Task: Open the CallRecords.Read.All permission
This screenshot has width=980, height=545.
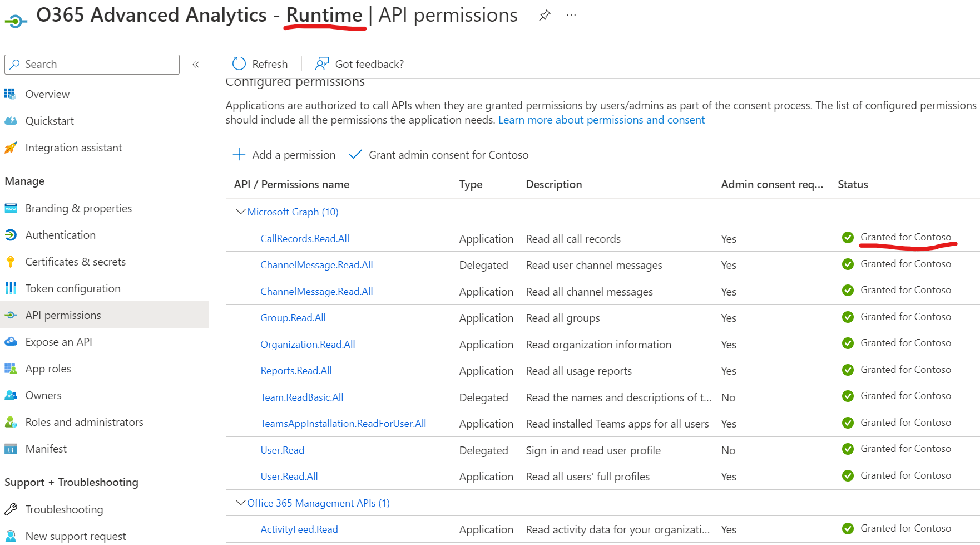Action: pos(305,238)
